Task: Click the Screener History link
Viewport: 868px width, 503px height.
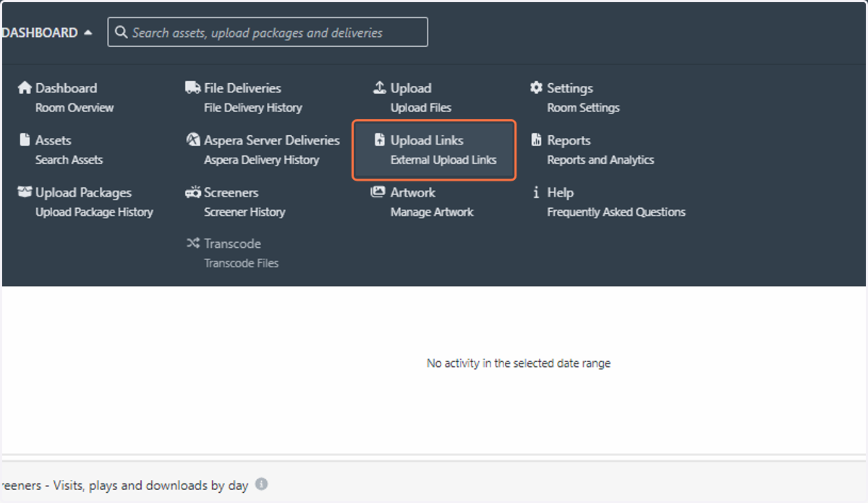Action: 244,212
